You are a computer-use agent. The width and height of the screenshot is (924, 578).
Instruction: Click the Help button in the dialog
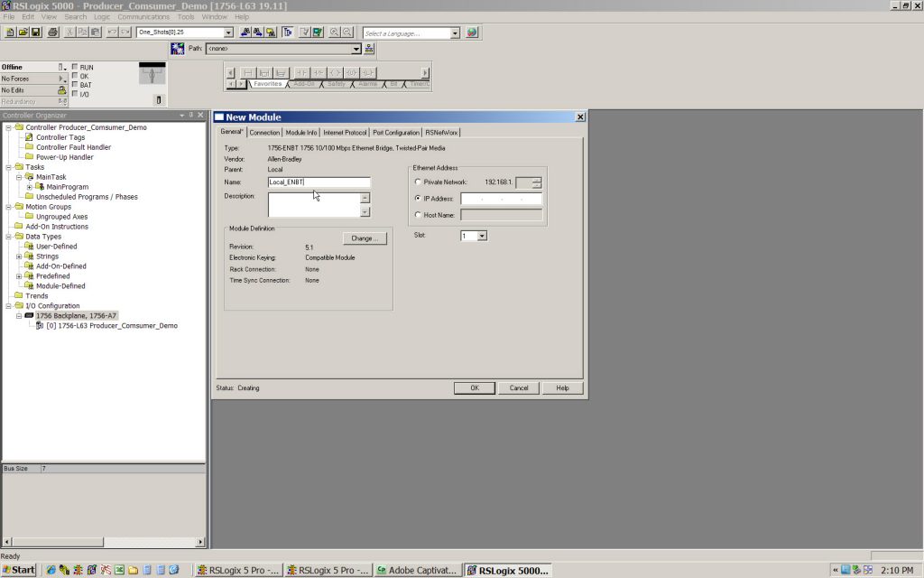tap(563, 388)
